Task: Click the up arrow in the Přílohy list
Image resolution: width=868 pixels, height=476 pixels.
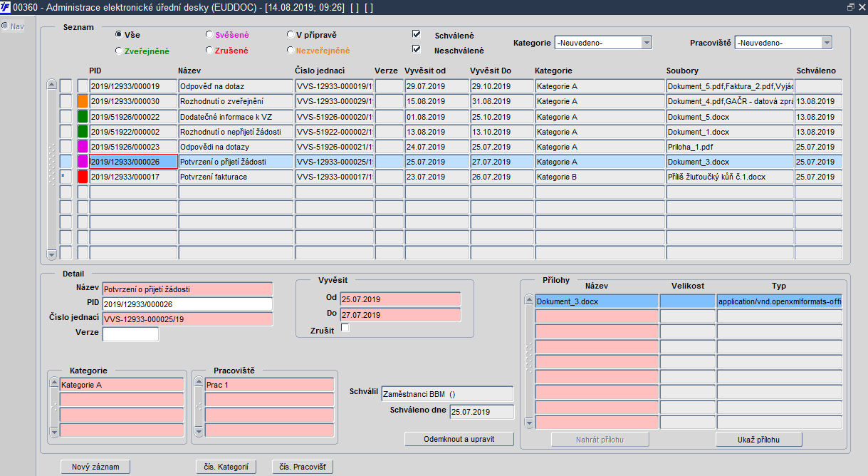Action: pos(528,300)
